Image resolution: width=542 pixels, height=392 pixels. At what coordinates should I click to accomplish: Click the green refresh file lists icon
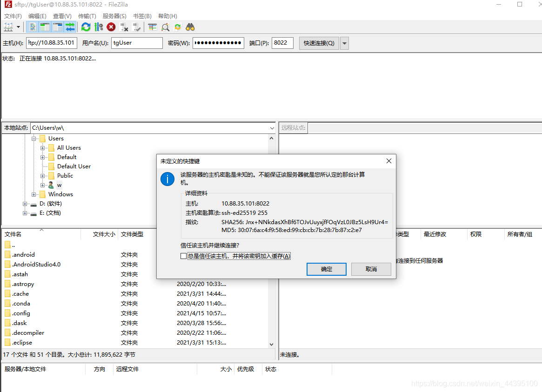[x=86, y=27]
